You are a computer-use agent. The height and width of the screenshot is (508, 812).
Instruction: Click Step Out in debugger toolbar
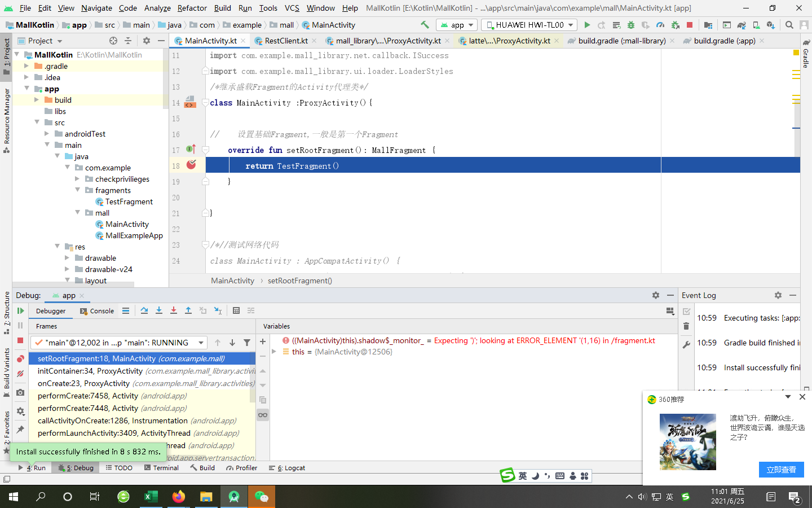[x=188, y=311]
